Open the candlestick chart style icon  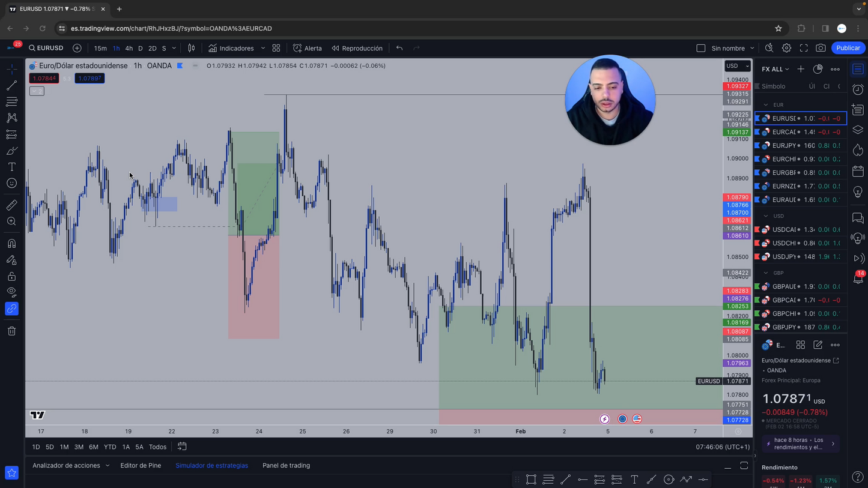click(191, 48)
